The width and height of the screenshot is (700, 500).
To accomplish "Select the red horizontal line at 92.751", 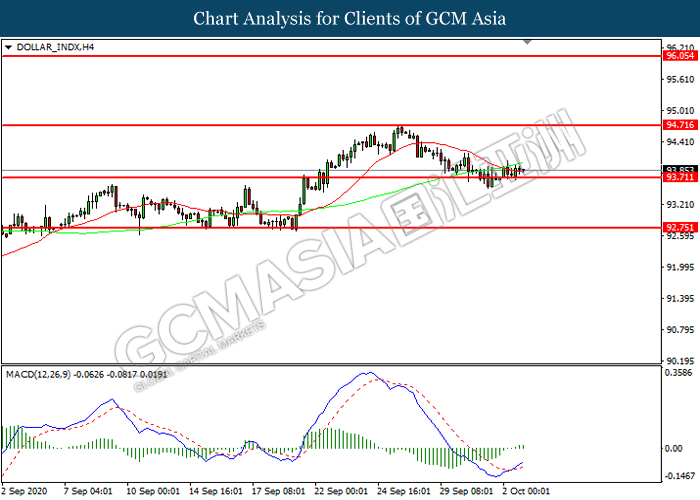I will pyautogui.click(x=331, y=228).
